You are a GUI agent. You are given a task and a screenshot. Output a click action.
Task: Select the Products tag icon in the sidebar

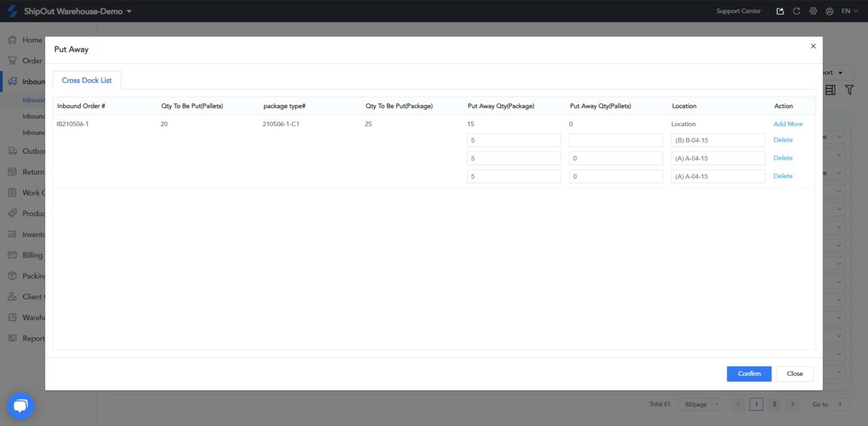click(x=12, y=213)
